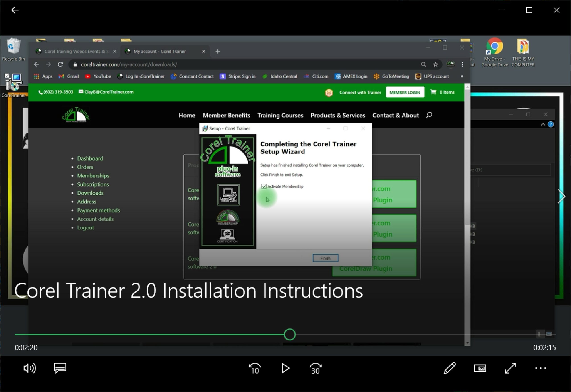The image size is (571, 392).
Task: Play the video
Action: [285, 368]
